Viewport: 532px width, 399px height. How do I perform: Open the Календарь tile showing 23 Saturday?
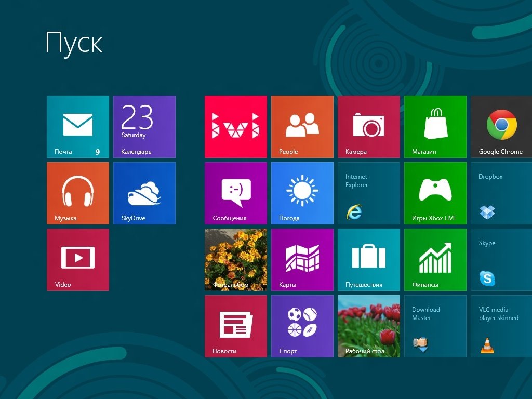click(144, 127)
